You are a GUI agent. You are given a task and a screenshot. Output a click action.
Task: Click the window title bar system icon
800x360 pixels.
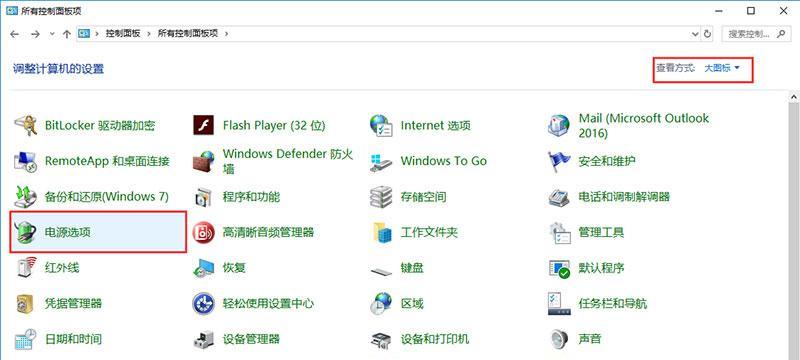click(12, 11)
